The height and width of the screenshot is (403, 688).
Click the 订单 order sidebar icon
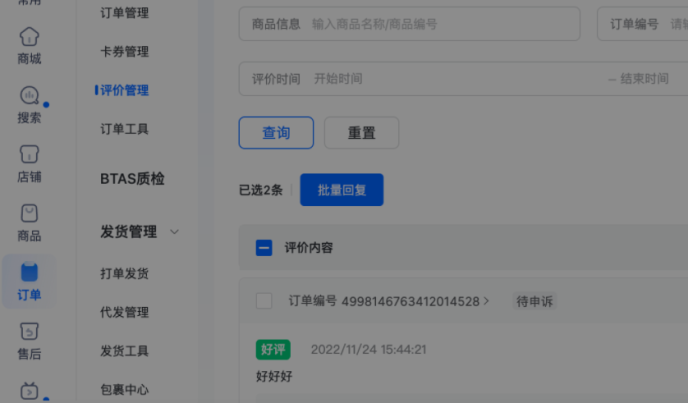point(29,281)
